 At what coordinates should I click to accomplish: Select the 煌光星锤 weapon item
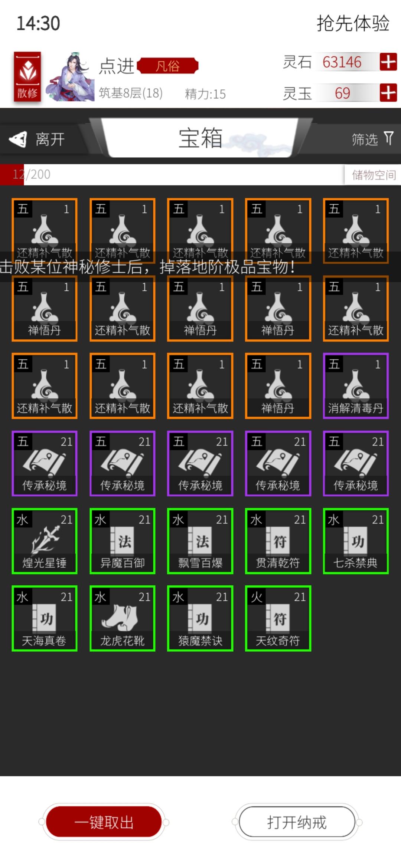click(x=45, y=541)
